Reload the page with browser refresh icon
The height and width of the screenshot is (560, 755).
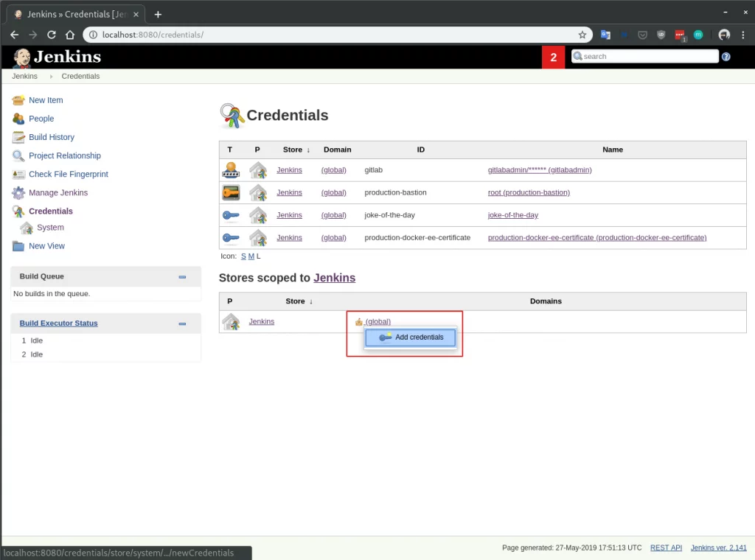coord(52,35)
